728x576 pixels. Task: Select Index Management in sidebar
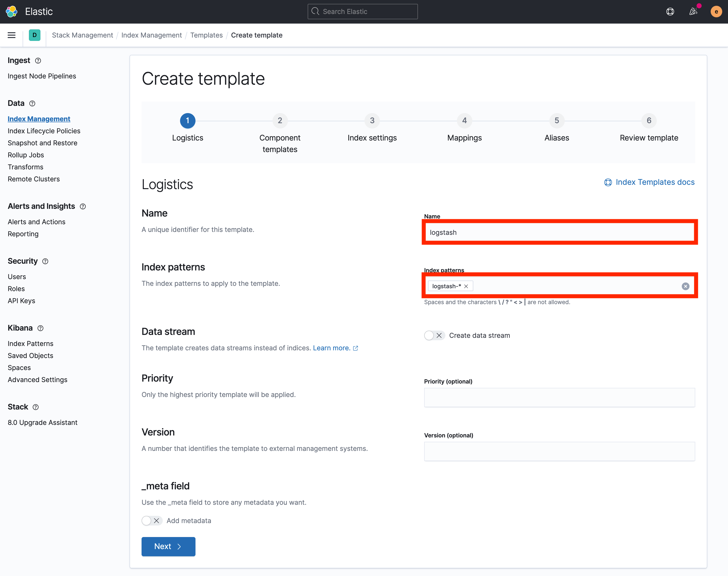point(39,119)
